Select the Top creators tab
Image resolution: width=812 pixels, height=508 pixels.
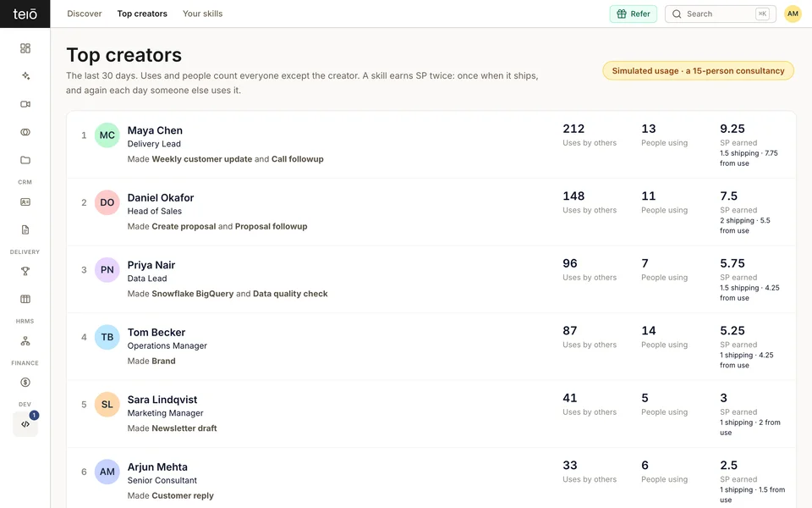click(142, 14)
